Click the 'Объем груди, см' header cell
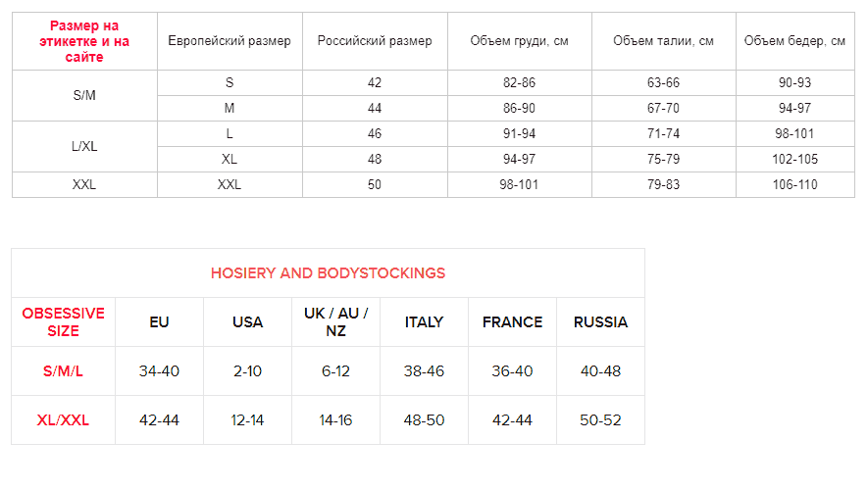The image size is (868, 490). pyautogui.click(x=519, y=41)
